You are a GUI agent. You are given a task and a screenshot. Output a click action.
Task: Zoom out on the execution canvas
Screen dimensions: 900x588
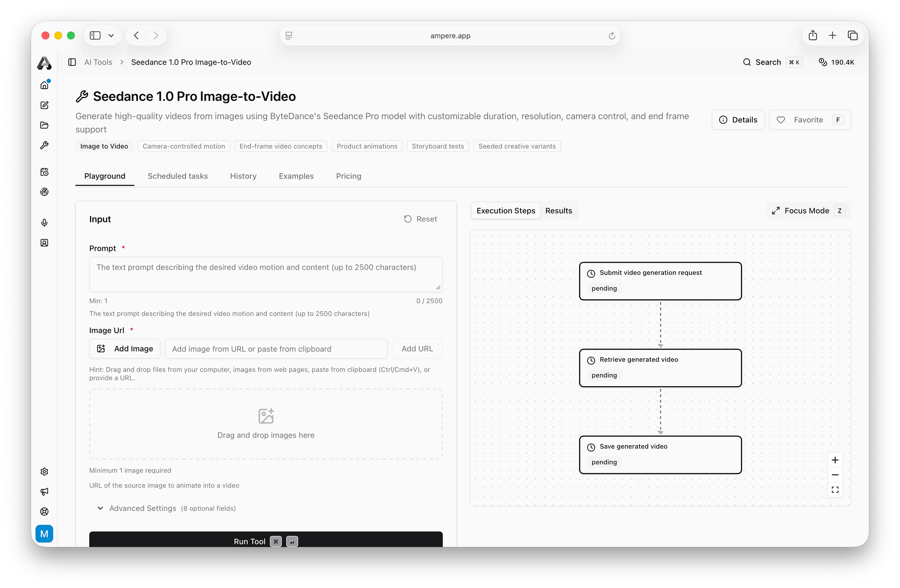835,475
